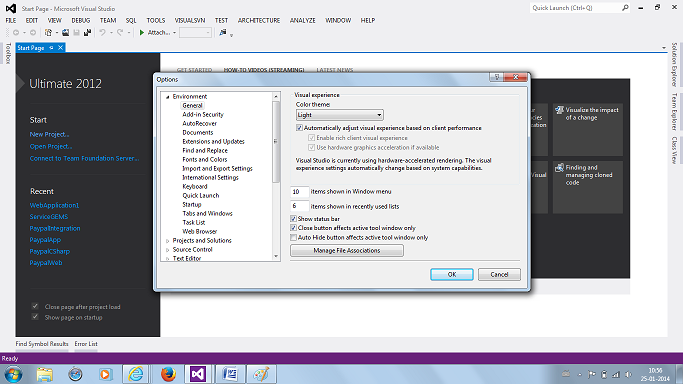
Task: Toggle Close button affects active tool window checkbox
Action: pos(293,228)
